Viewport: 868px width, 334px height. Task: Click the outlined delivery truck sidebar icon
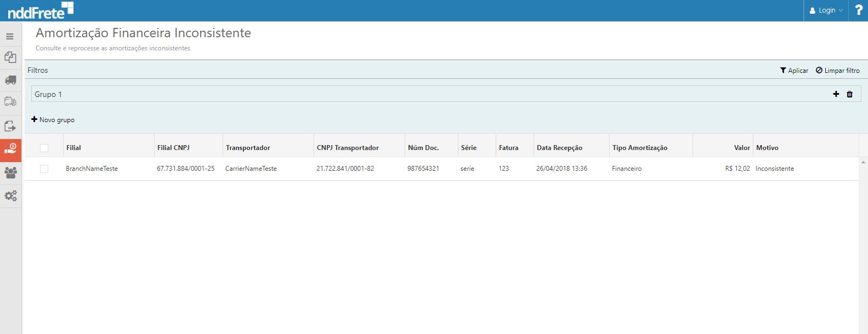(10, 102)
